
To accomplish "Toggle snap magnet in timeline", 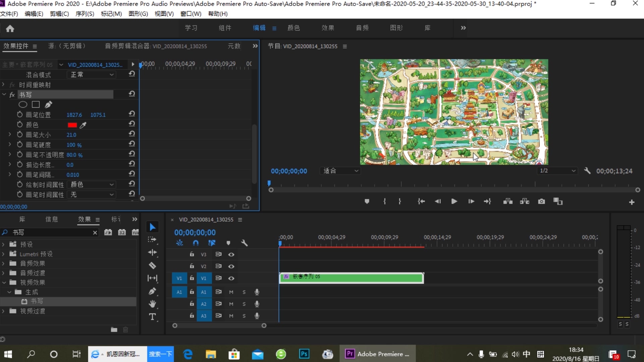I will point(196,243).
